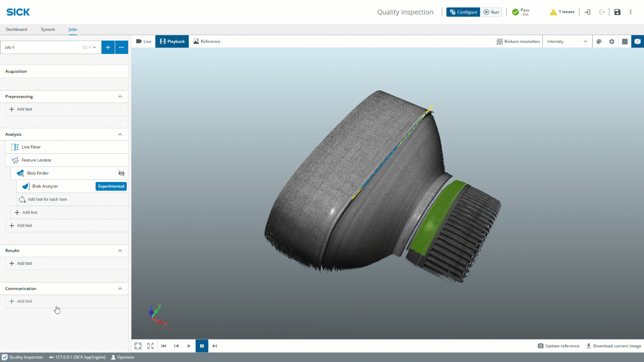Open the Intensity display dropdown
This screenshot has width=644, height=362.
[567, 42]
